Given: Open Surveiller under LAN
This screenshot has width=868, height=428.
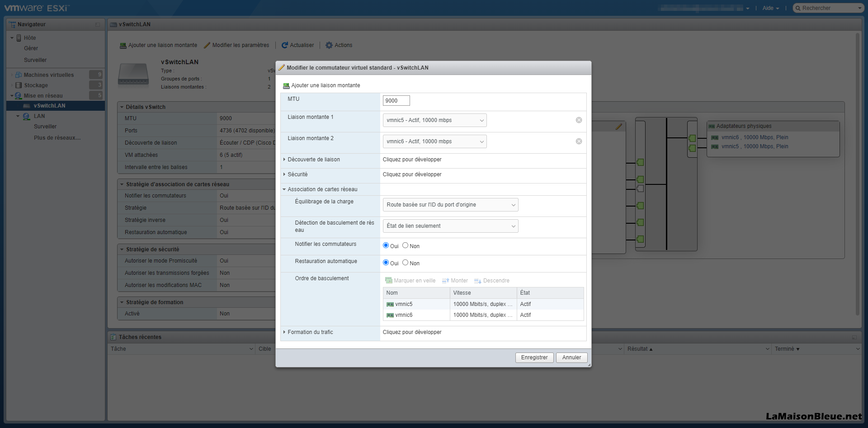Looking at the screenshot, I should (45, 127).
